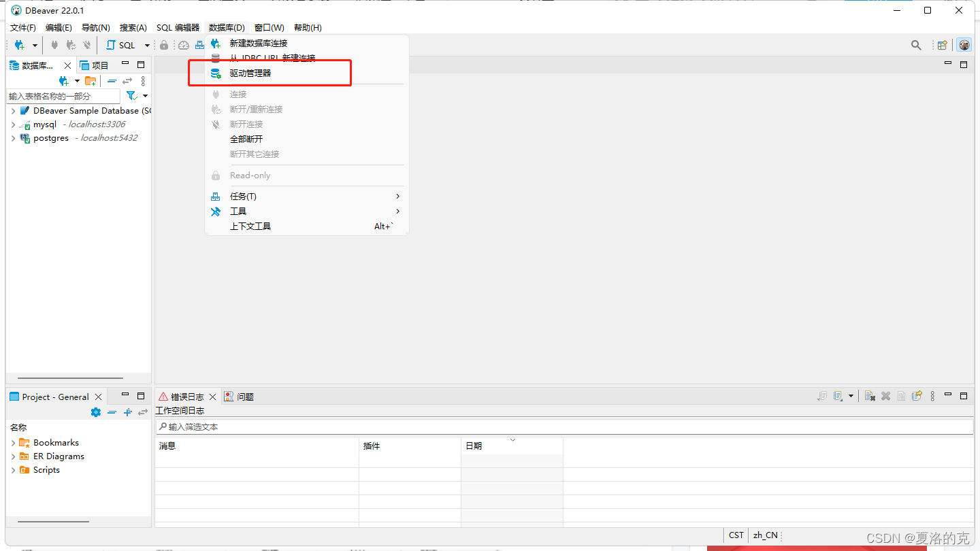Image resolution: width=980 pixels, height=551 pixels.
Task: Expand the Scripts folder
Action: pyautogui.click(x=13, y=470)
